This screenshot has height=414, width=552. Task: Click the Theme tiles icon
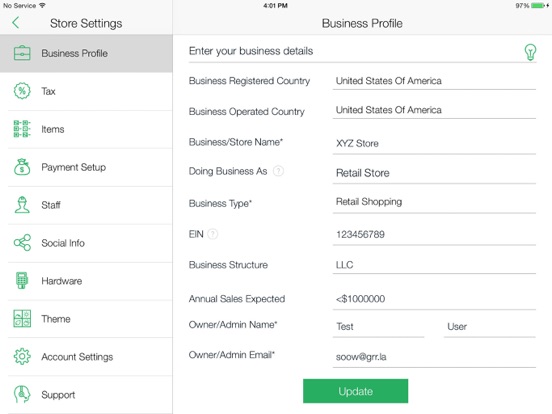pyautogui.click(x=22, y=319)
